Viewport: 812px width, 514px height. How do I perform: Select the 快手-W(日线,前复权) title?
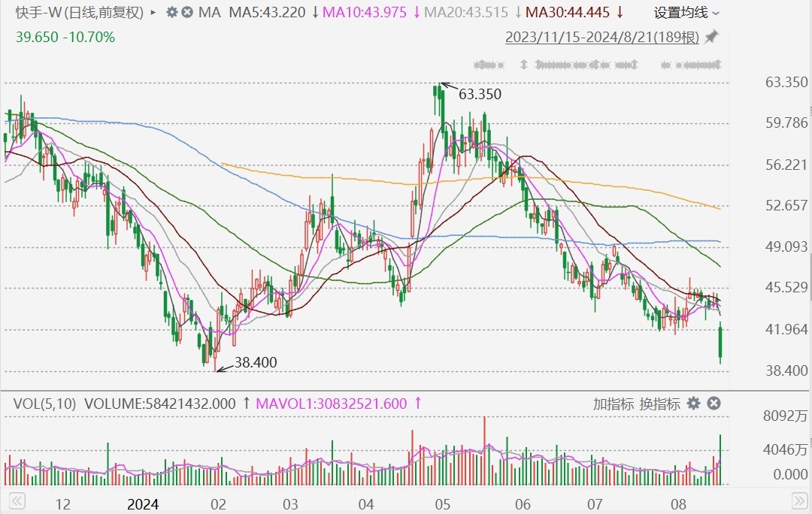(80, 13)
